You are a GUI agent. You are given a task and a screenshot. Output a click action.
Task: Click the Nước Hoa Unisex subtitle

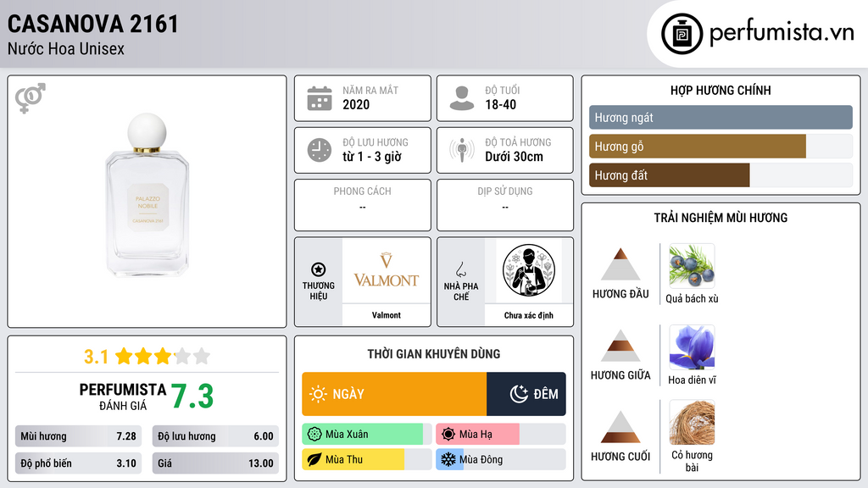pos(66,48)
